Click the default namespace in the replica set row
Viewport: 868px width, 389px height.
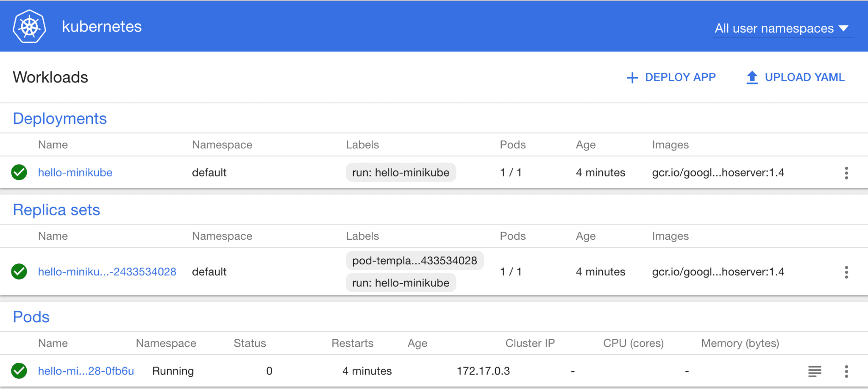[209, 272]
